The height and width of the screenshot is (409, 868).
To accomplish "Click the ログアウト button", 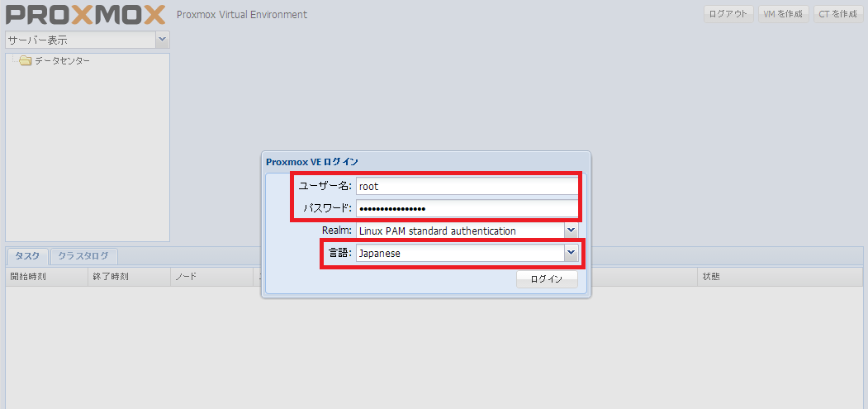I will pos(728,14).
